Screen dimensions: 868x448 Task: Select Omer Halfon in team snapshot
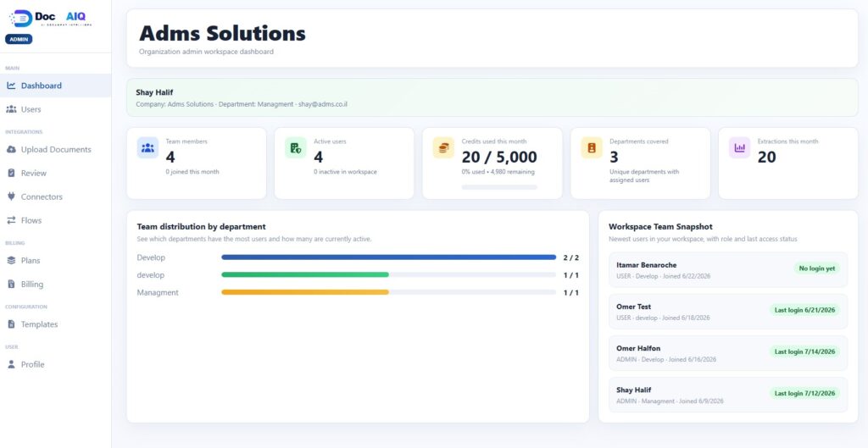728,353
